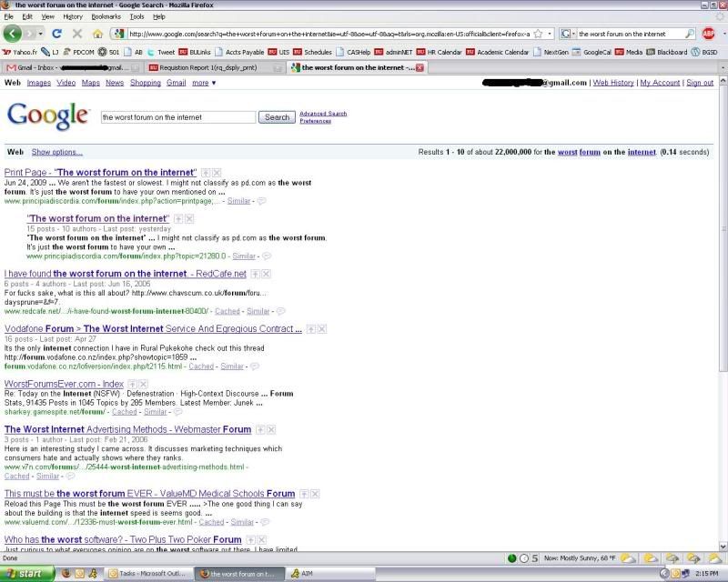Open the list-all-tabs dropdown arrow
Image resolution: width=728 pixels, height=582 pixels.
pyautogui.click(x=722, y=68)
